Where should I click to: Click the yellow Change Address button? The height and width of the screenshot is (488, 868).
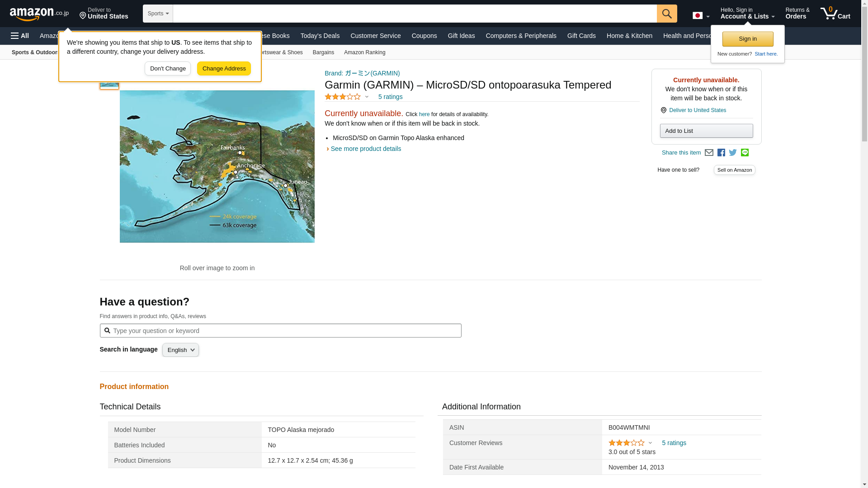click(x=224, y=69)
